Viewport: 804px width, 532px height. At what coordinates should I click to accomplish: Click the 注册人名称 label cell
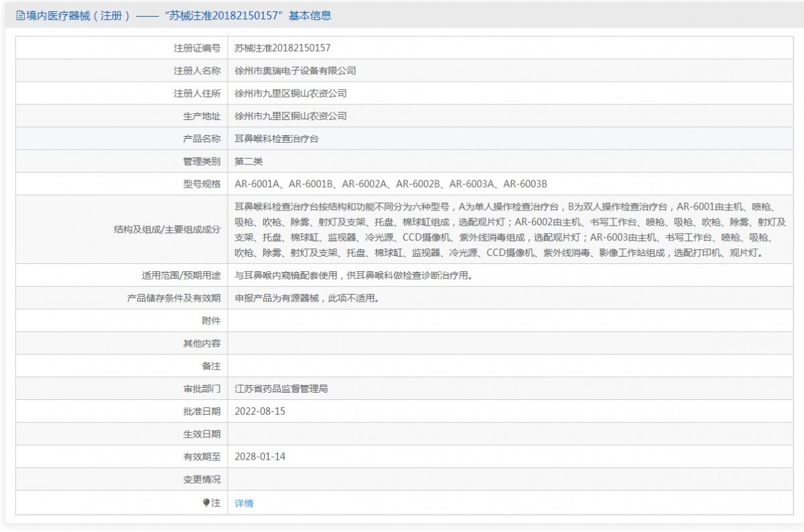121,71
